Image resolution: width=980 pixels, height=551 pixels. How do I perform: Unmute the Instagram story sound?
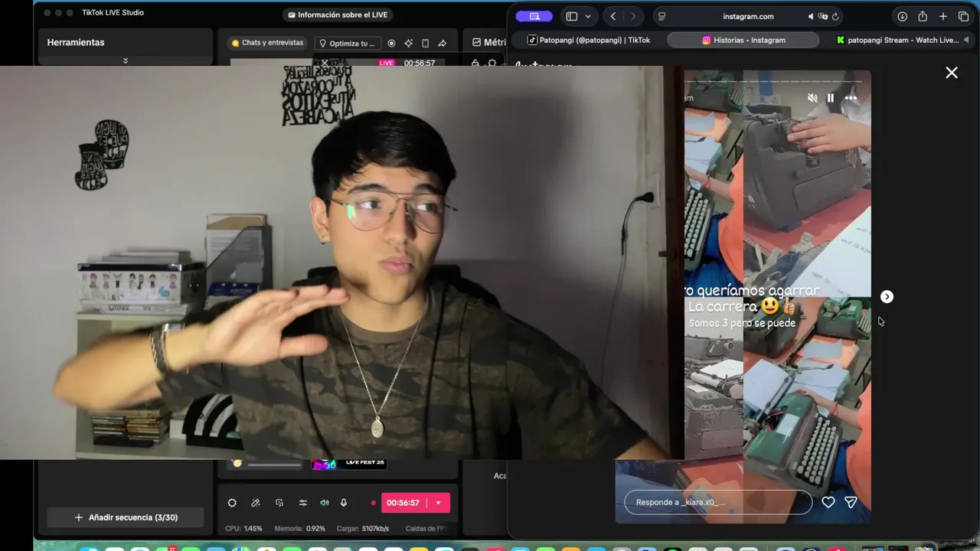pos(812,98)
